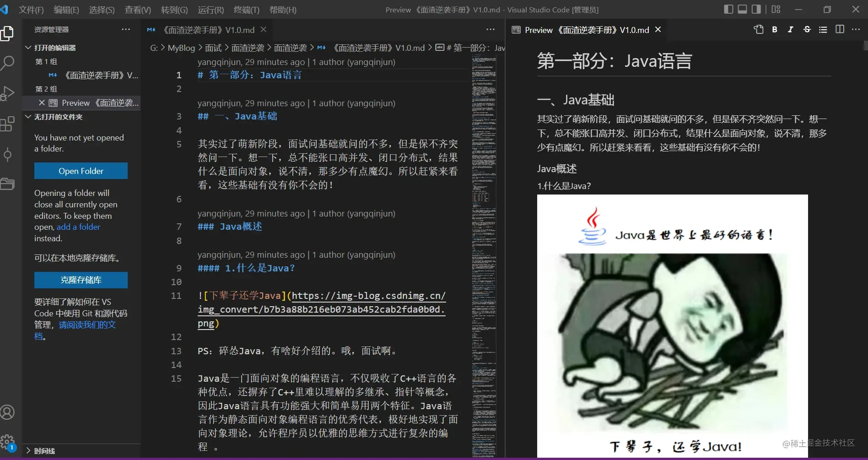Image resolution: width=868 pixels, height=460 pixels.
Task: Click the Java meme image in preview
Action: [672, 326]
